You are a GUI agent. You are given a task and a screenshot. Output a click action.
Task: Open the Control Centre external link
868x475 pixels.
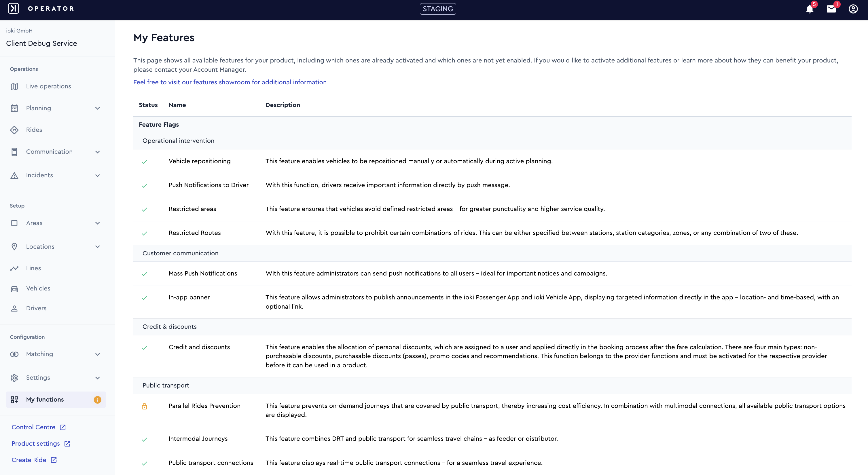38,427
